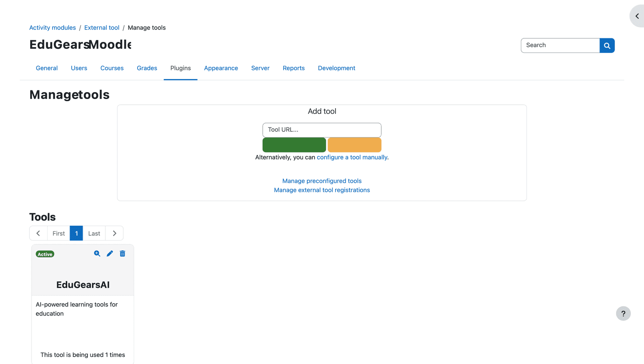Open the configure a tool manually link

point(352,157)
